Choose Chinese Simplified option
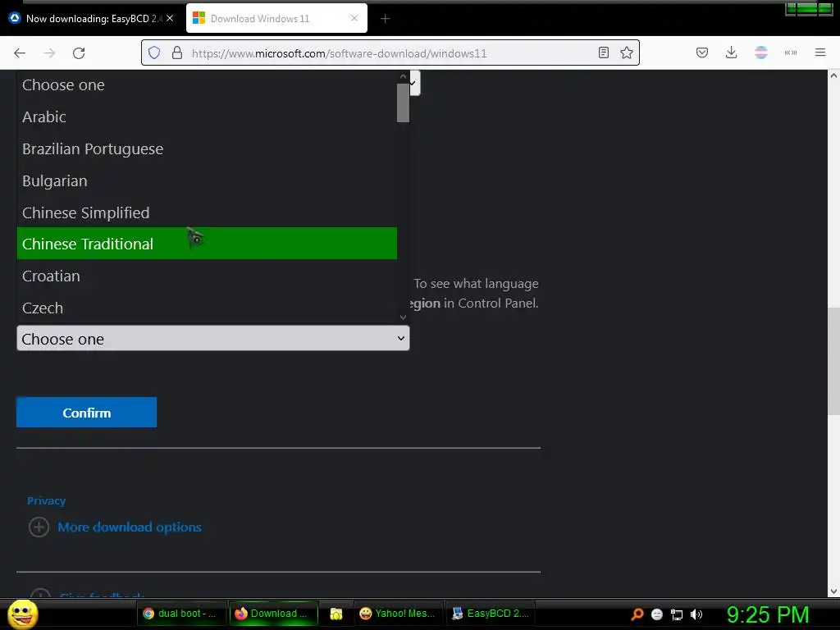The width and height of the screenshot is (840, 630). click(x=207, y=212)
